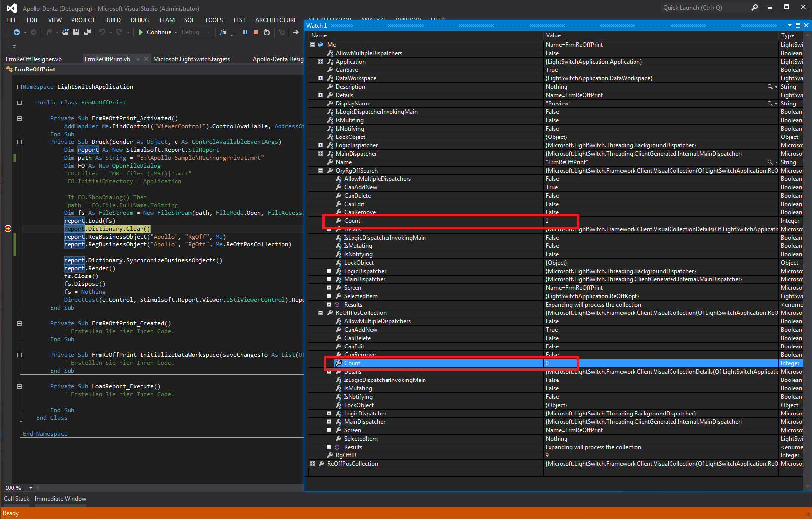Select the highlighted Count row under ReOffPosCollection
812x519 pixels.
click(556, 363)
